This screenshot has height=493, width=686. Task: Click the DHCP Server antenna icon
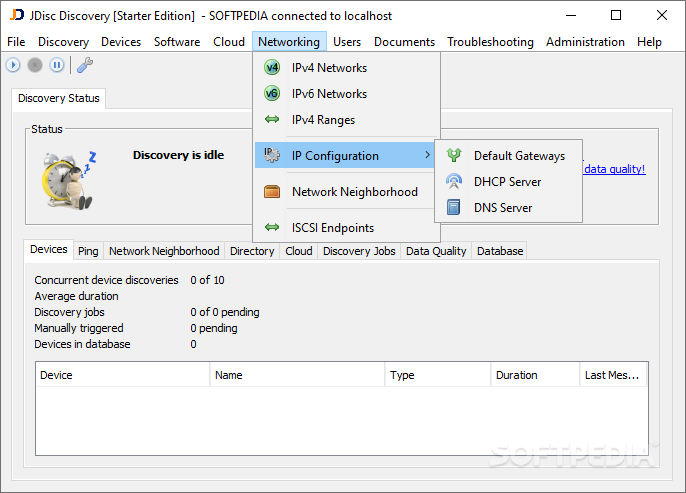(454, 181)
